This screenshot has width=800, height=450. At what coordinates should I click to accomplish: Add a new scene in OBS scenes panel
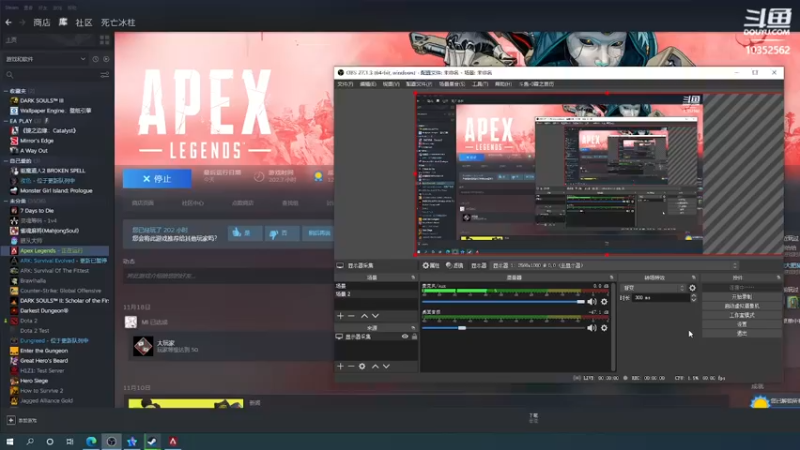pyautogui.click(x=340, y=316)
